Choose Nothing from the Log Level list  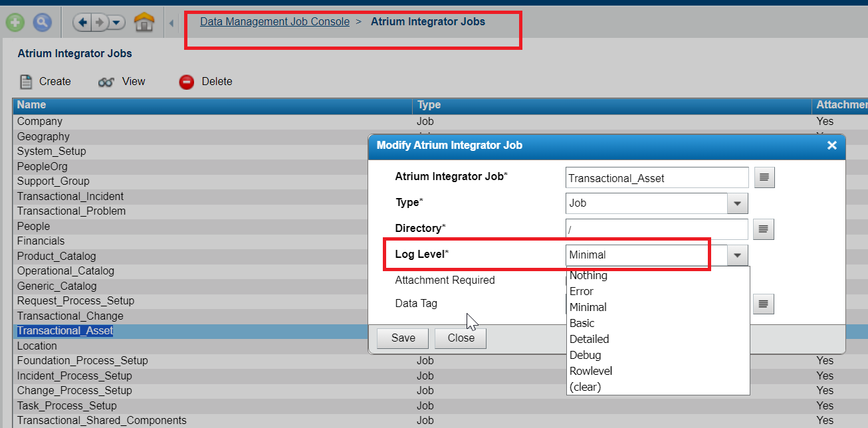tap(658, 275)
